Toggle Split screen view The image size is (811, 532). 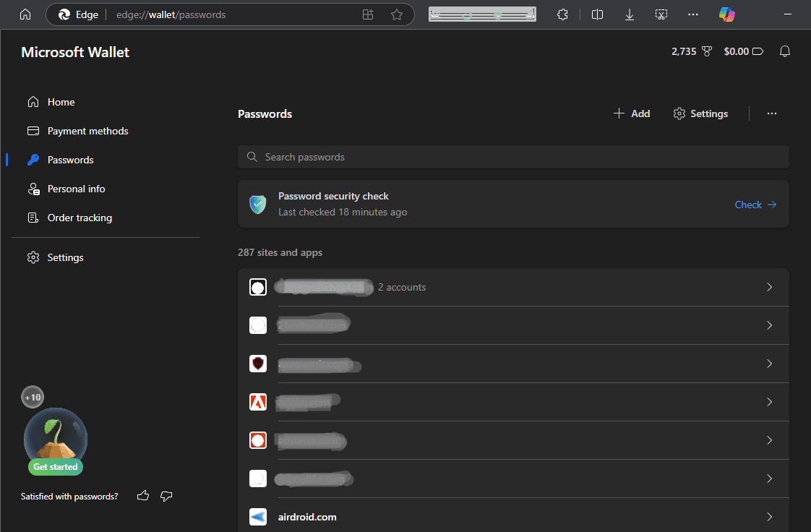pyautogui.click(x=597, y=14)
